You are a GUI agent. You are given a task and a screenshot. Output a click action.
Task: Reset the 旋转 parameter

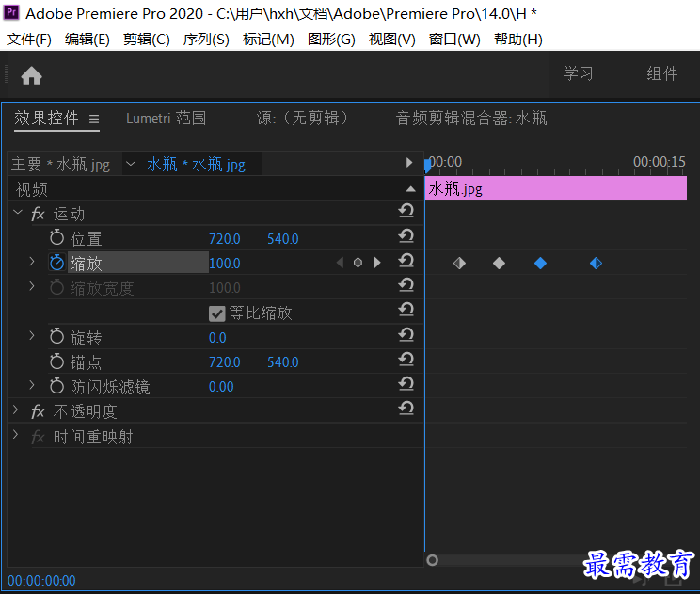click(x=406, y=334)
